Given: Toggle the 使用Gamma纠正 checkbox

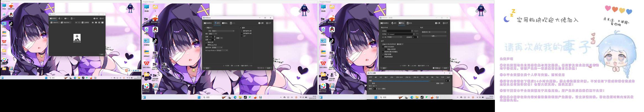Looking at the screenshot, I should 206,45.
